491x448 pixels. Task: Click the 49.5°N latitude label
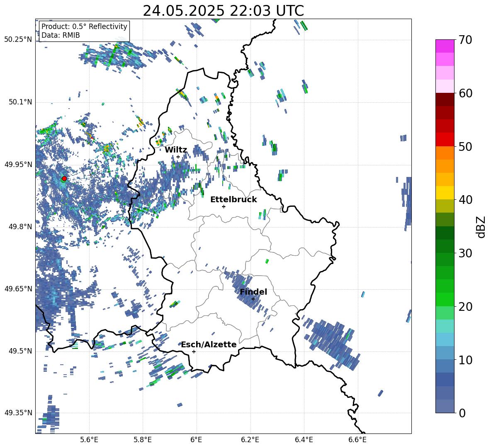pyautogui.click(x=20, y=351)
